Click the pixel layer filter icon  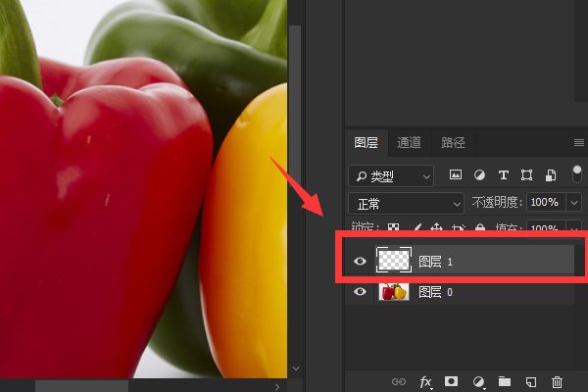pos(456,175)
